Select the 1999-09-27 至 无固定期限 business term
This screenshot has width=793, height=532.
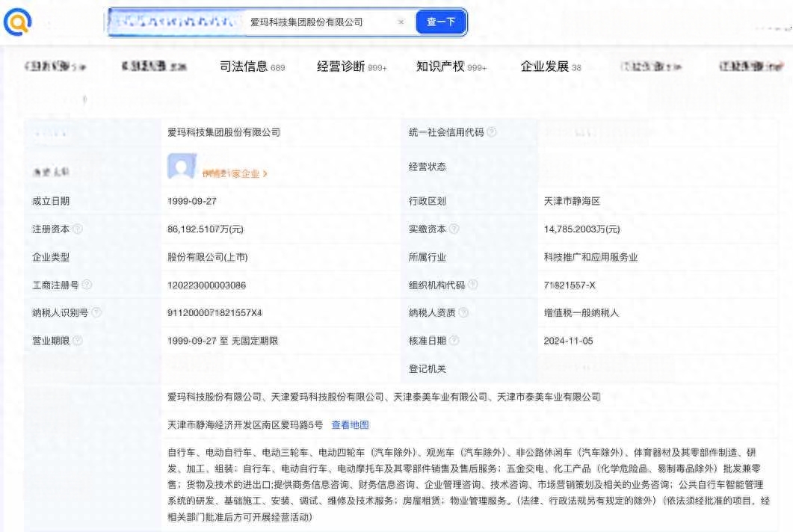coord(223,340)
